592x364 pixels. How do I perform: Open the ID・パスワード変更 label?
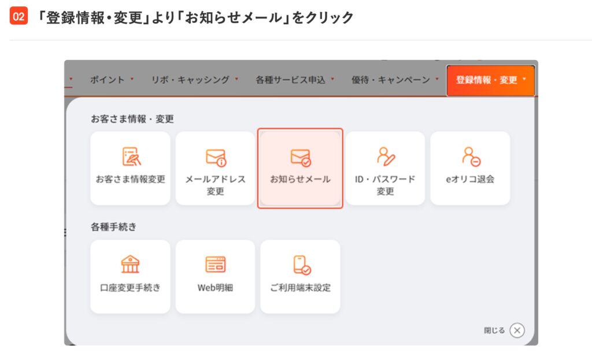[385, 185]
